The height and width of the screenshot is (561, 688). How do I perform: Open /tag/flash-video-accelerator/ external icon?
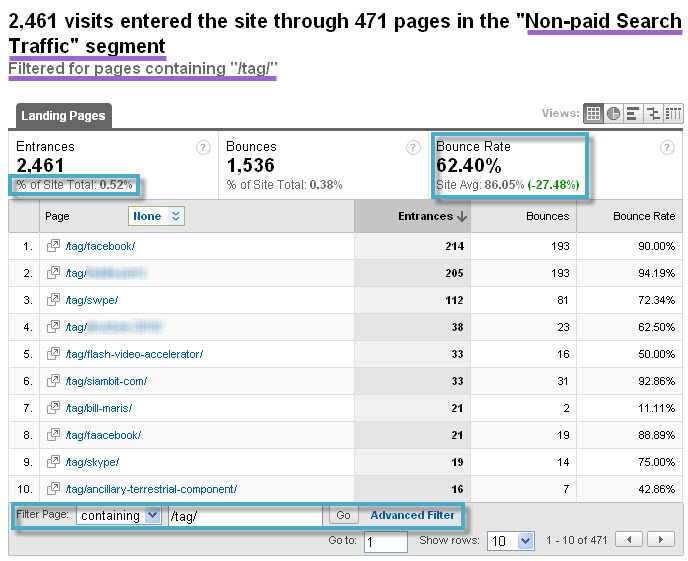[53, 354]
